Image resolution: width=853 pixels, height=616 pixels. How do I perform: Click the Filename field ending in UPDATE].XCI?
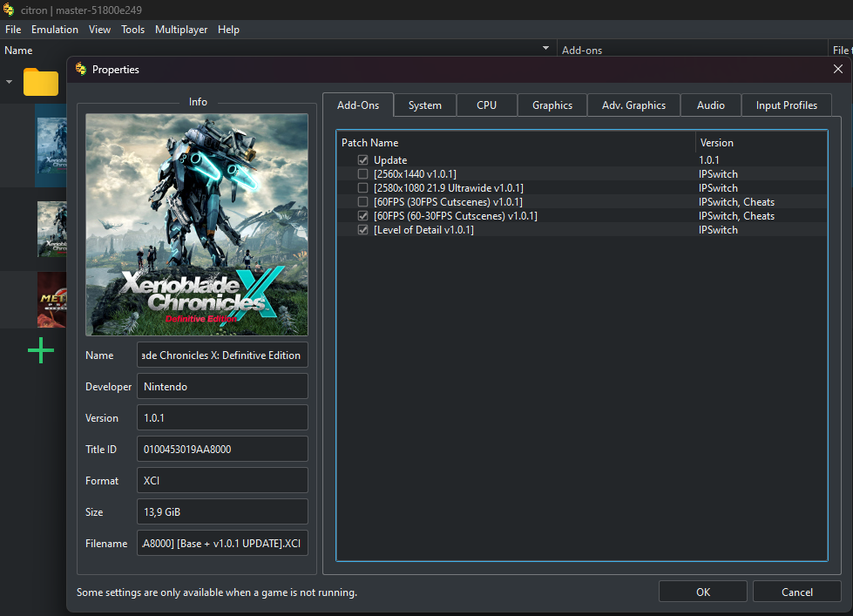222,543
